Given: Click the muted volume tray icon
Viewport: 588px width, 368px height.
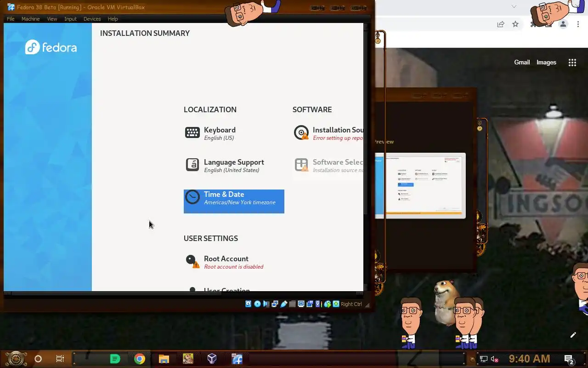Looking at the screenshot, I should point(495,359).
